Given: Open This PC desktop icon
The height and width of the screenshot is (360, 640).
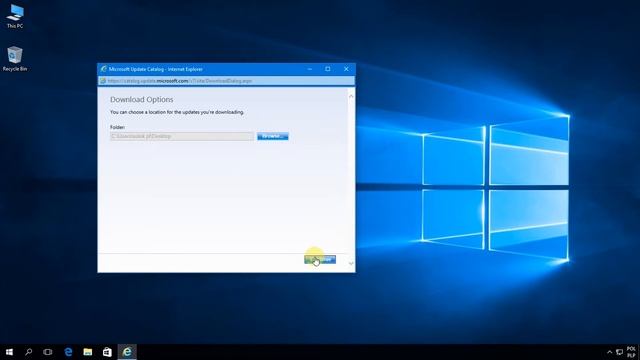Looking at the screenshot, I should click(x=15, y=16).
